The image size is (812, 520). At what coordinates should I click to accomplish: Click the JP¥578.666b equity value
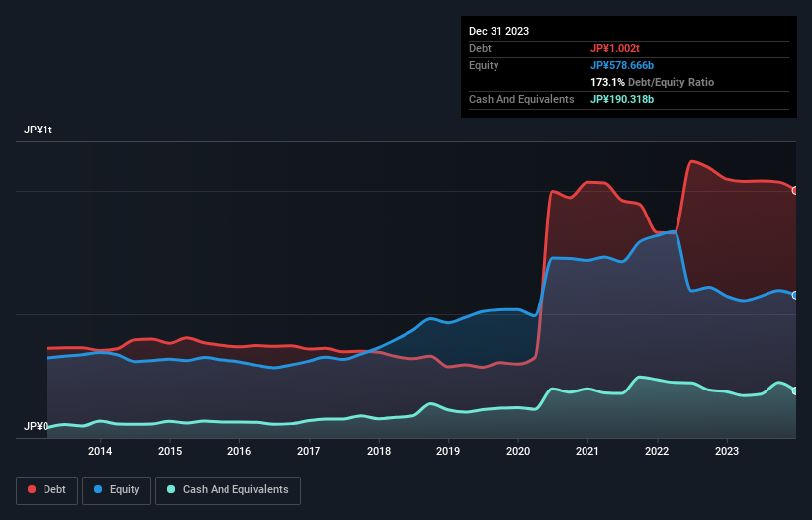click(622, 65)
